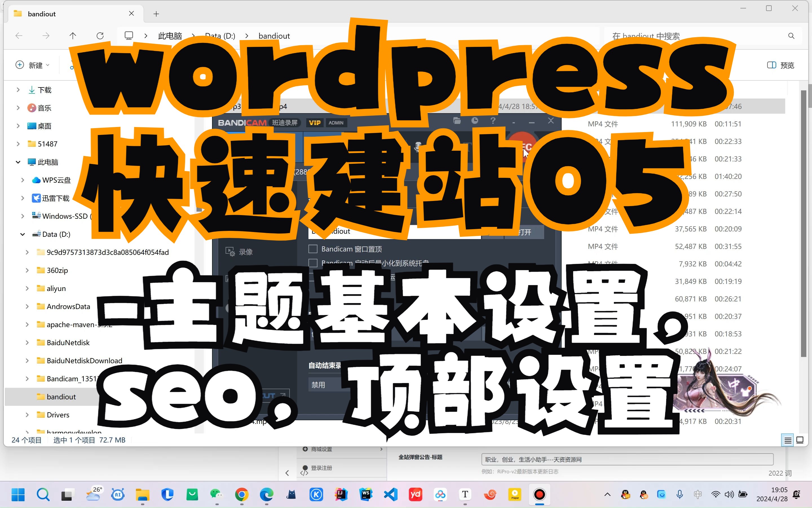Screen dimensions: 812x508
Task: Open the blue K app on taskbar
Action: pyautogui.click(x=316, y=494)
